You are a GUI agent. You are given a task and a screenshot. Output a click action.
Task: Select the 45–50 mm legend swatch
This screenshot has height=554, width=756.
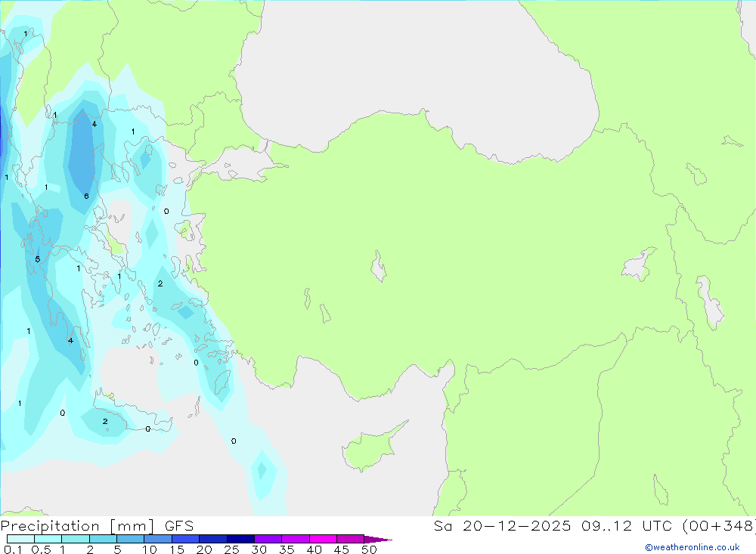click(x=351, y=539)
